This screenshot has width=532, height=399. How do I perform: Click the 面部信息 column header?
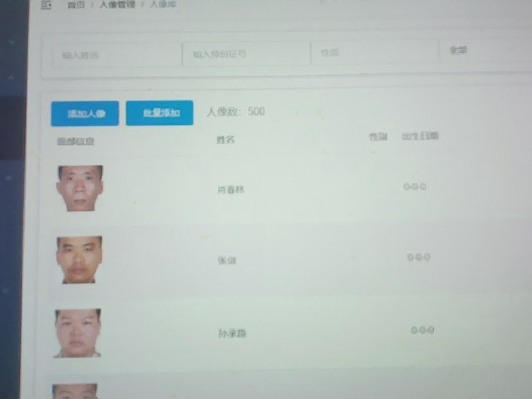tap(76, 142)
